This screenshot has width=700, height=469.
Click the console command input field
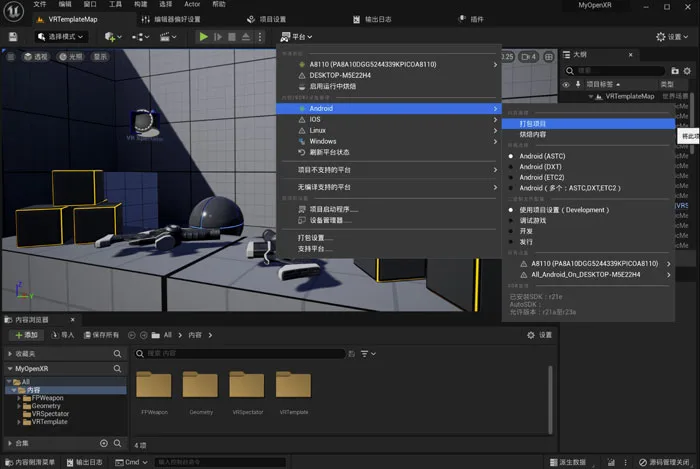pyautogui.click(x=220, y=462)
